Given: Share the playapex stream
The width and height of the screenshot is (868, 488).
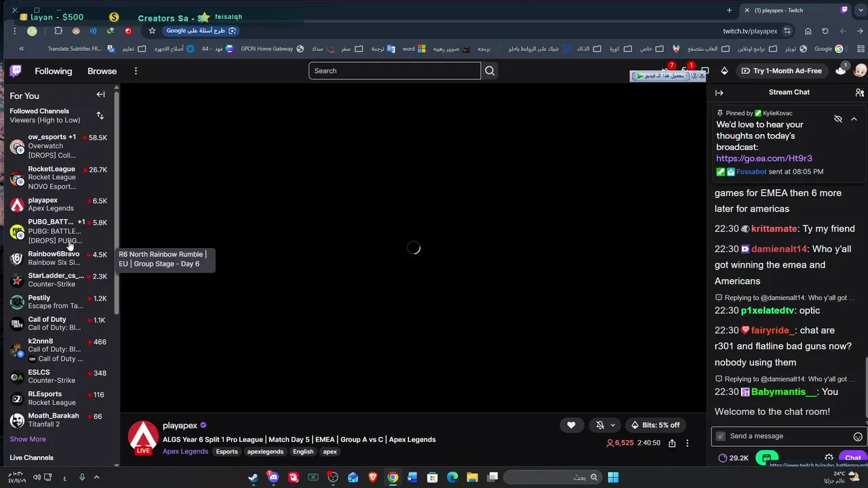Looking at the screenshot, I should tap(672, 443).
